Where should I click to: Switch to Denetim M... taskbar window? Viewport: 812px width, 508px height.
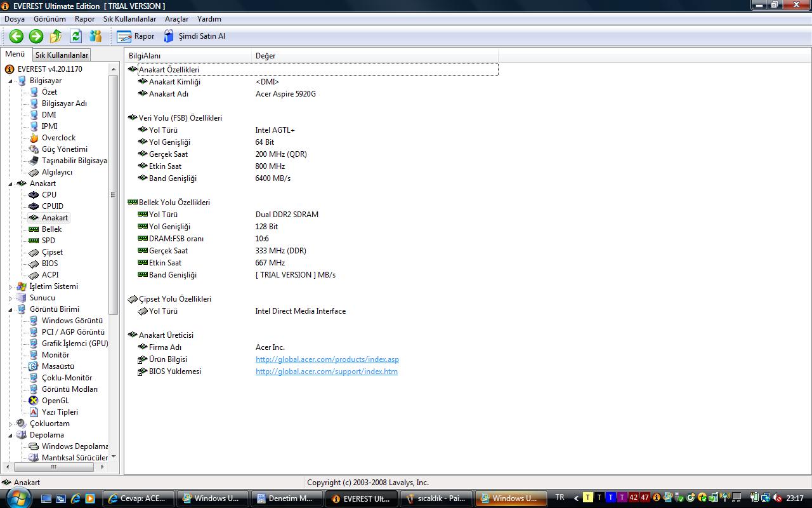click(287, 498)
